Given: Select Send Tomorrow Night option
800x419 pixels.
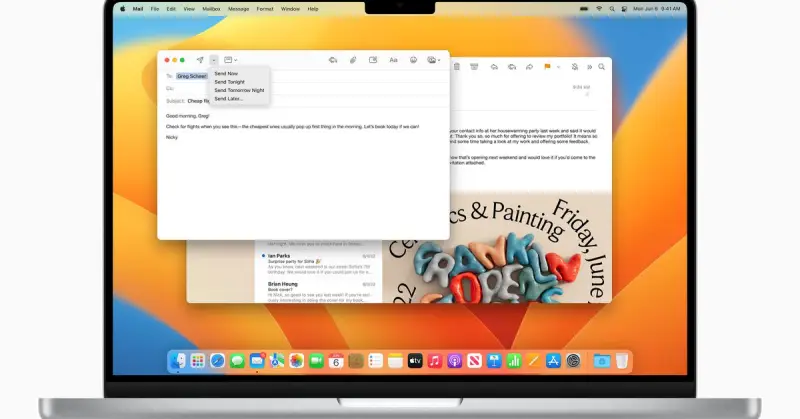Looking at the screenshot, I should click(239, 90).
